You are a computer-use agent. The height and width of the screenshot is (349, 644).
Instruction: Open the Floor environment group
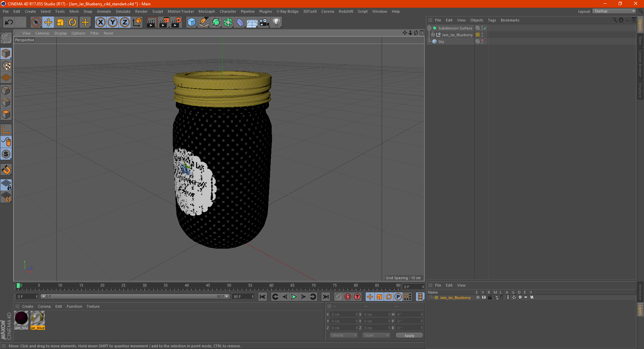(252, 22)
